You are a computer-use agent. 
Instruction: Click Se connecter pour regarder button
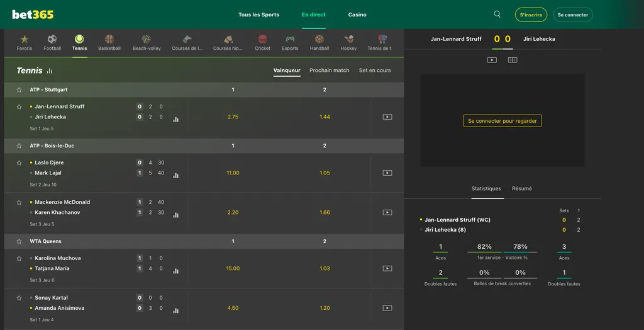(x=502, y=121)
